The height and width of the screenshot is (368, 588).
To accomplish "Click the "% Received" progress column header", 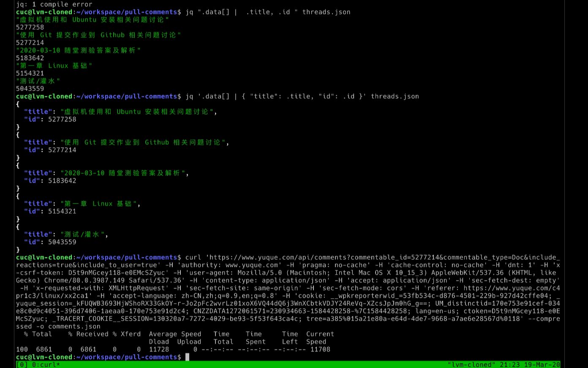I will [x=88, y=334].
